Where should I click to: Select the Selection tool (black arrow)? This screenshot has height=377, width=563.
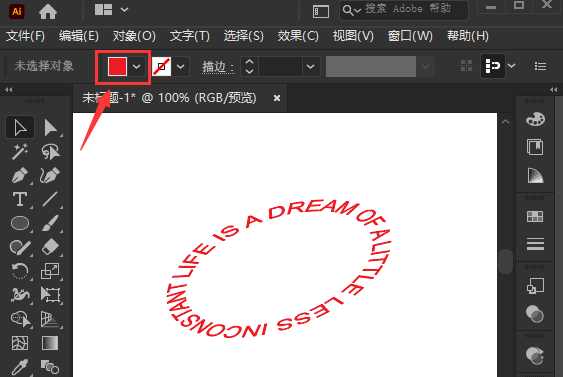20,127
